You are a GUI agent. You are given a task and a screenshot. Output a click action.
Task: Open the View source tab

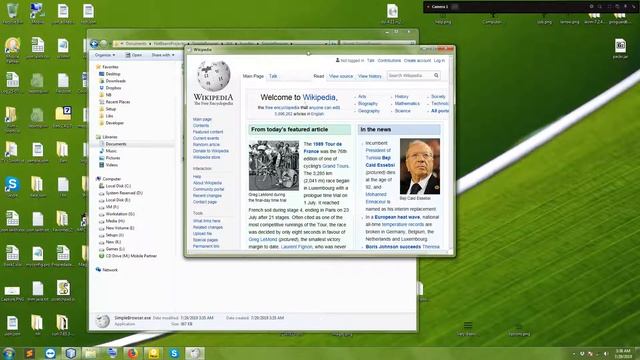point(341,76)
